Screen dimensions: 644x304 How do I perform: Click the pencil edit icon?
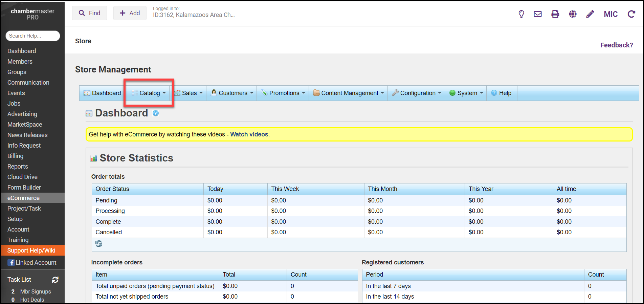(x=590, y=14)
